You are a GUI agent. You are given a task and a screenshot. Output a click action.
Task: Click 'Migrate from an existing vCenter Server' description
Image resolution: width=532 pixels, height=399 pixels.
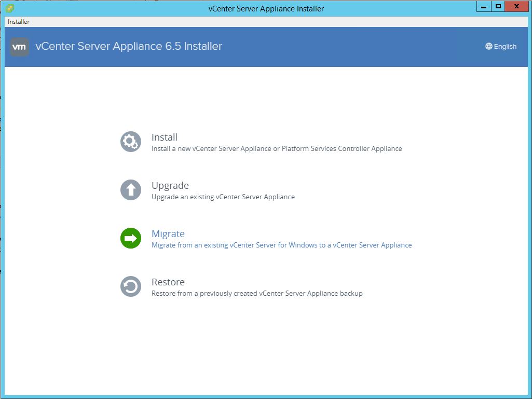(x=281, y=245)
